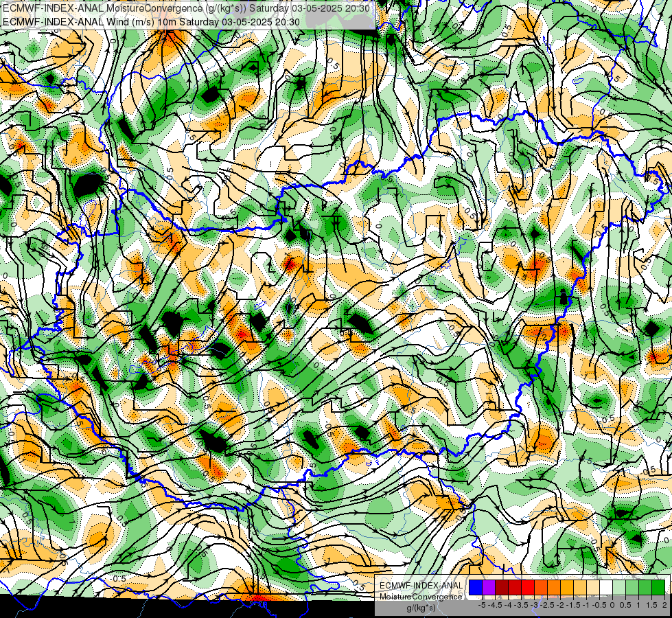672x618 pixels.
Task: Click ECMWF-INDEX-ANAL label inside the legend box
Action: pos(421,586)
